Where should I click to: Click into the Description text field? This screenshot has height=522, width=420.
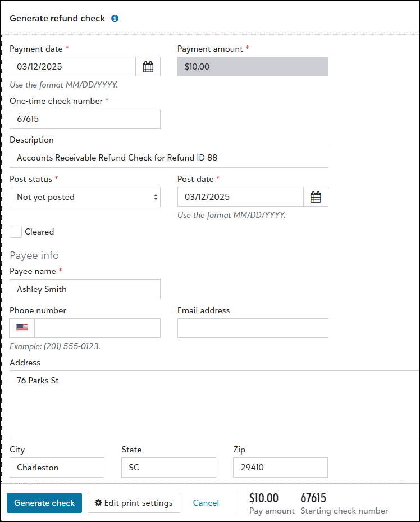coord(169,158)
